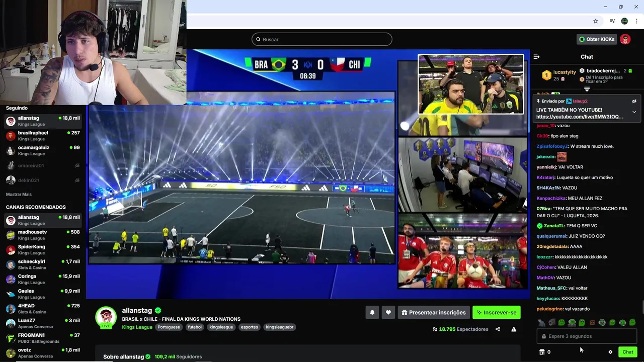Open Gaules recommended channel
Screen dimensions: 644x362
click(x=43, y=294)
